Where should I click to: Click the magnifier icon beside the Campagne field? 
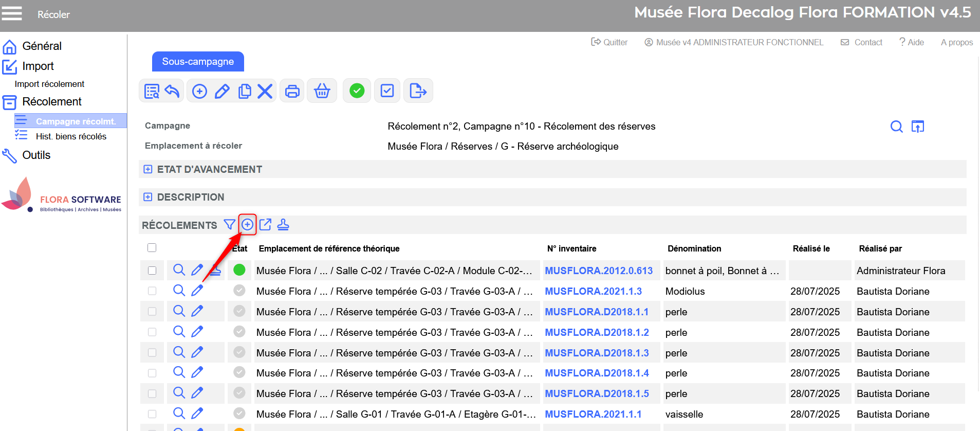tap(896, 127)
